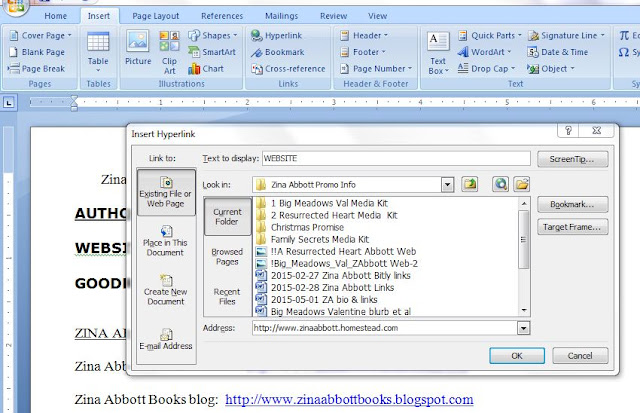Click Browse the Web icon
640x413 pixels.
tap(500, 184)
